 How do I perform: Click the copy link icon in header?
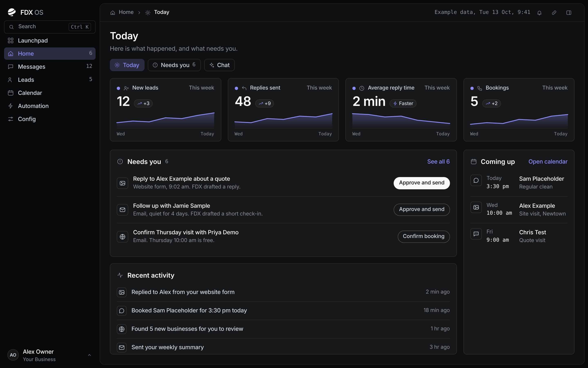point(554,13)
